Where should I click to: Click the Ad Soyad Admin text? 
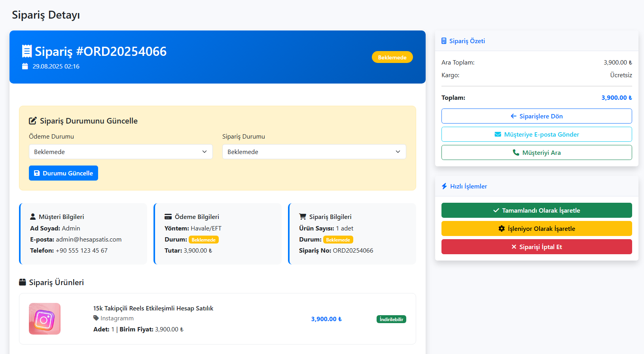[x=55, y=228]
